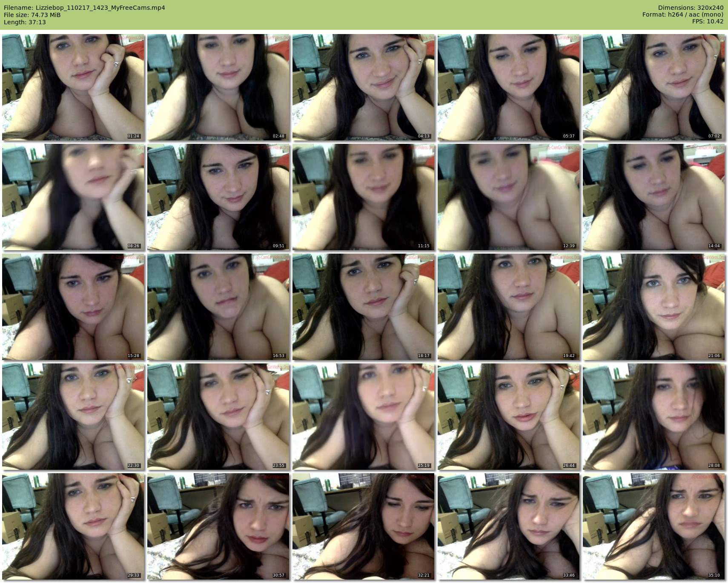Open the blurry frame at 08:26
The width and height of the screenshot is (728, 583).
[73, 197]
